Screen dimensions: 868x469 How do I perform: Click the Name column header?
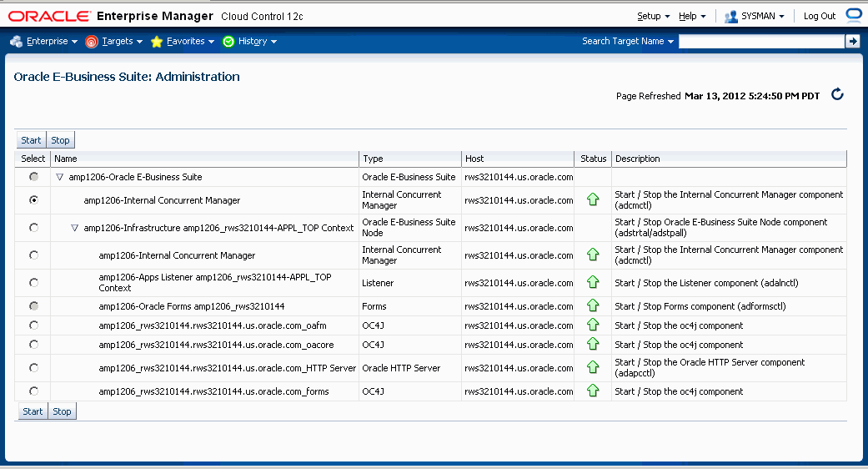[x=204, y=159]
